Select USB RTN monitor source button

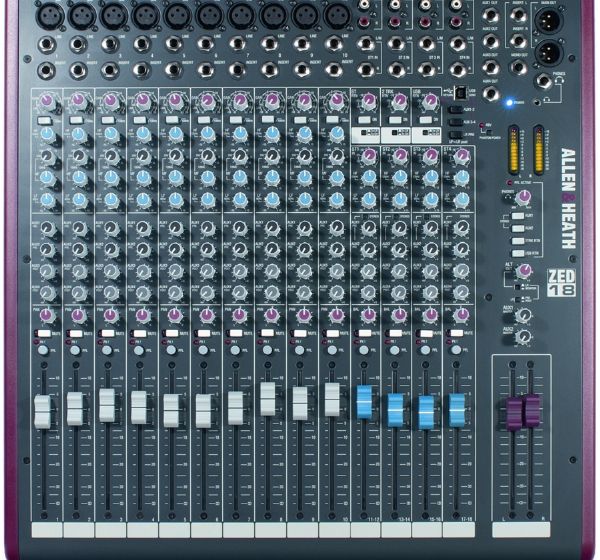[518, 253]
